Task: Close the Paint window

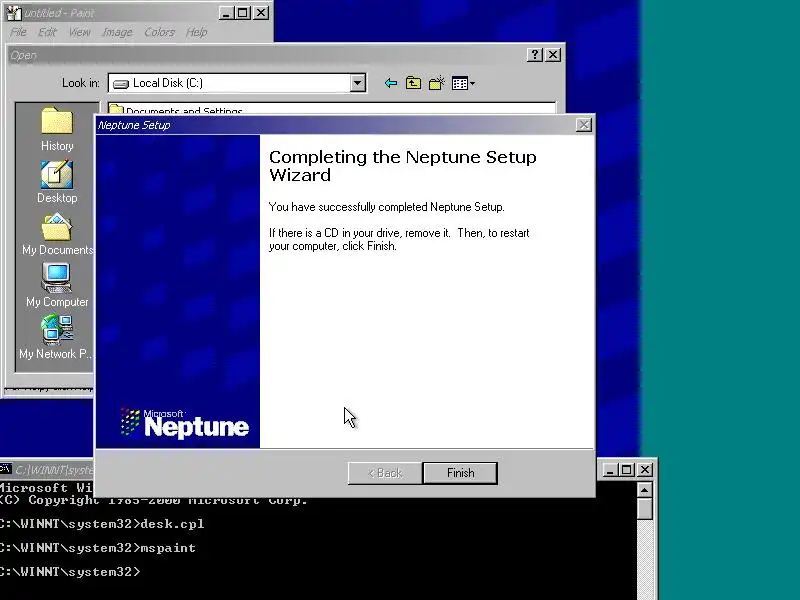Action: click(x=261, y=13)
